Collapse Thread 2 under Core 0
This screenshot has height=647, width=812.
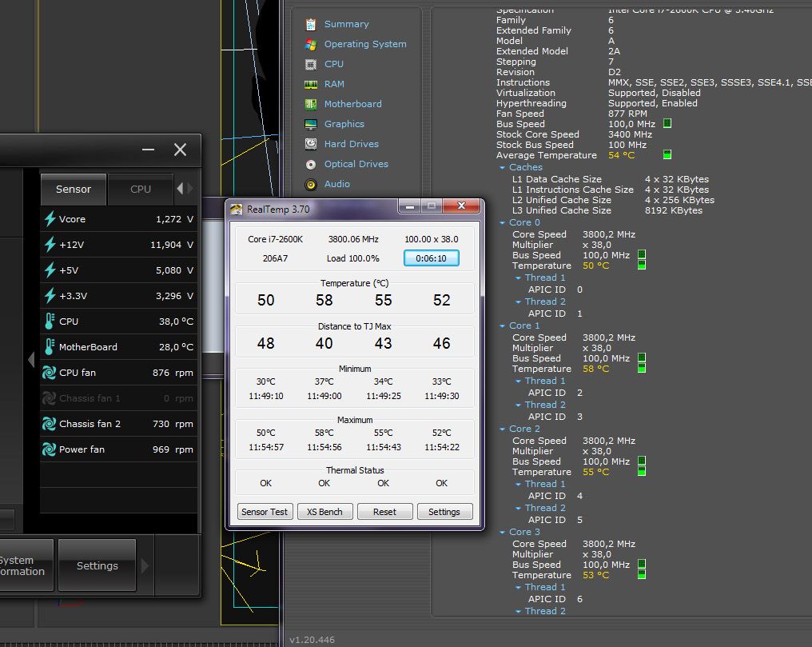(x=518, y=302)
